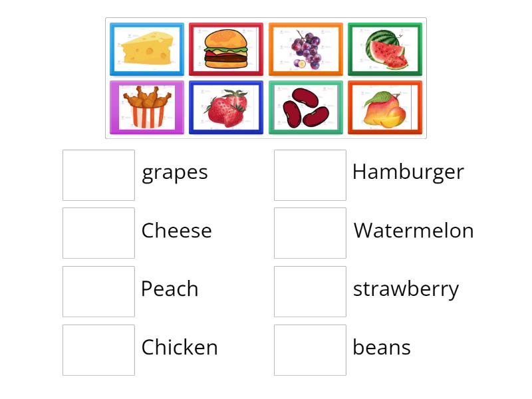Image resolution: width=532 pixels, height=399 pixels.
Task: Select the answer box next to Cheese
Action: [x=98, y=233]
